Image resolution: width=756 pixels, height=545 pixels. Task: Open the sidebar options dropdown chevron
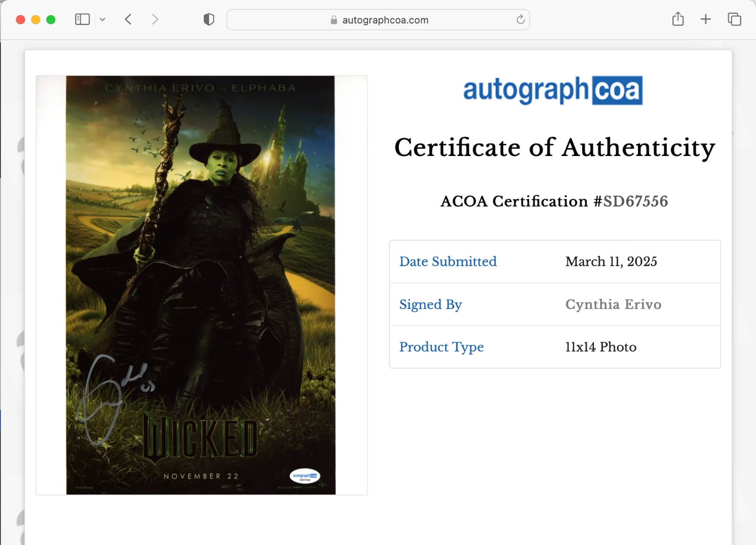[103, 20]
